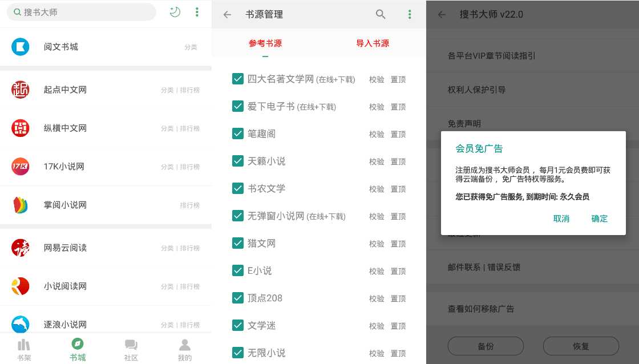639x364 pixels.
Task: Tap the 掌阅小说网 colorful logo
Action: click(21, 205)
